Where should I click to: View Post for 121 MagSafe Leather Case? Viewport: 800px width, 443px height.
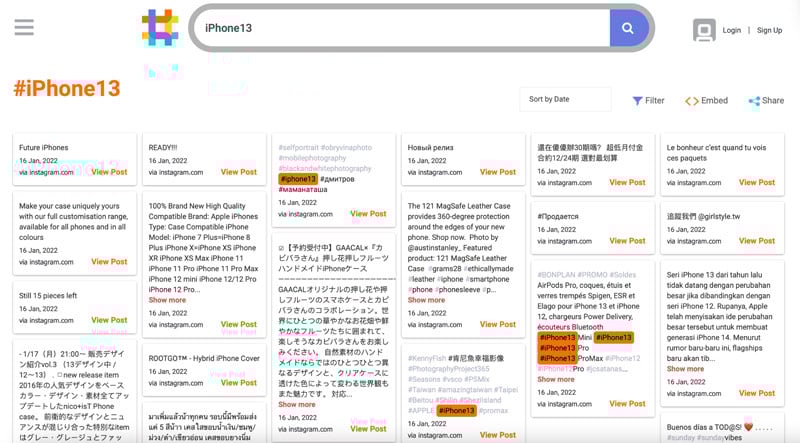498,325
